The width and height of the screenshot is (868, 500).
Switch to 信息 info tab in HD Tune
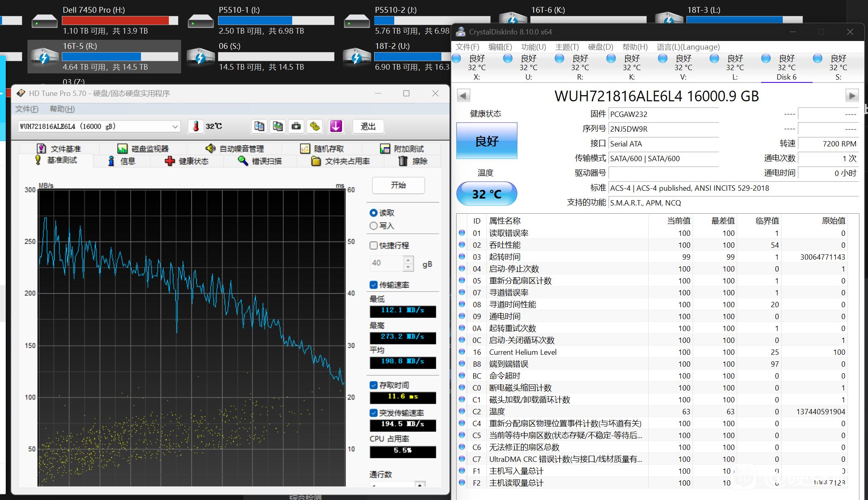[x=122, y=161]
